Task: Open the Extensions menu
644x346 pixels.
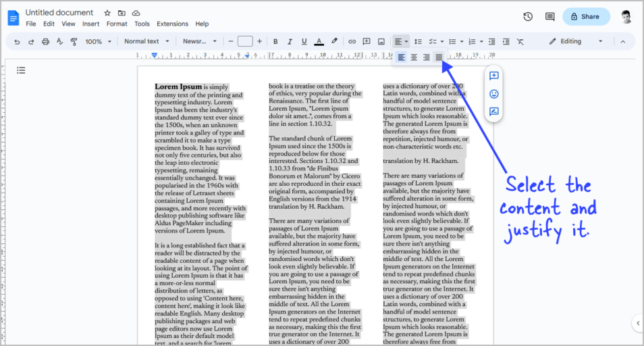Action: coord(173,24)
